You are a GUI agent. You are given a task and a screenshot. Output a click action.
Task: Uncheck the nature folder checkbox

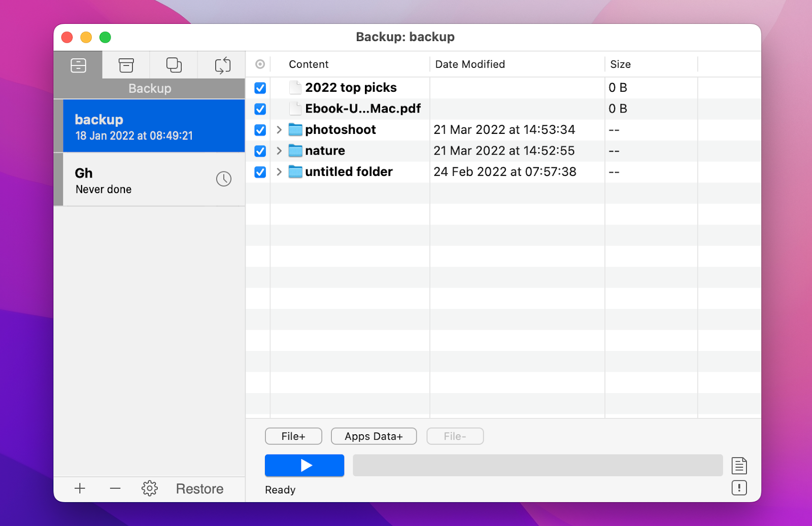[x=260, y=151]
